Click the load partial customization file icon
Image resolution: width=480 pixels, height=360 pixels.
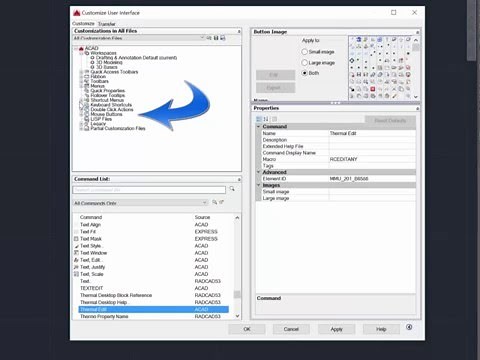(x=209, y=38)
